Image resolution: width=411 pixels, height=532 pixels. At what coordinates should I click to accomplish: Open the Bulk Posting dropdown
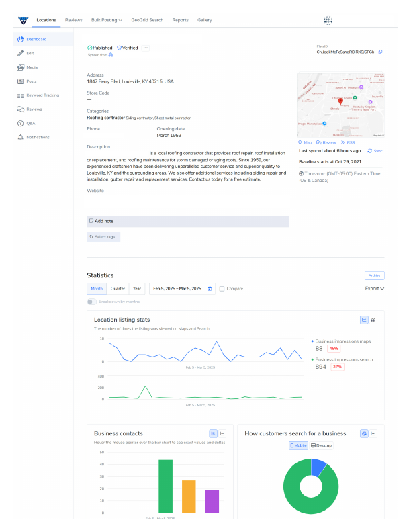click(x=107, y=20)
